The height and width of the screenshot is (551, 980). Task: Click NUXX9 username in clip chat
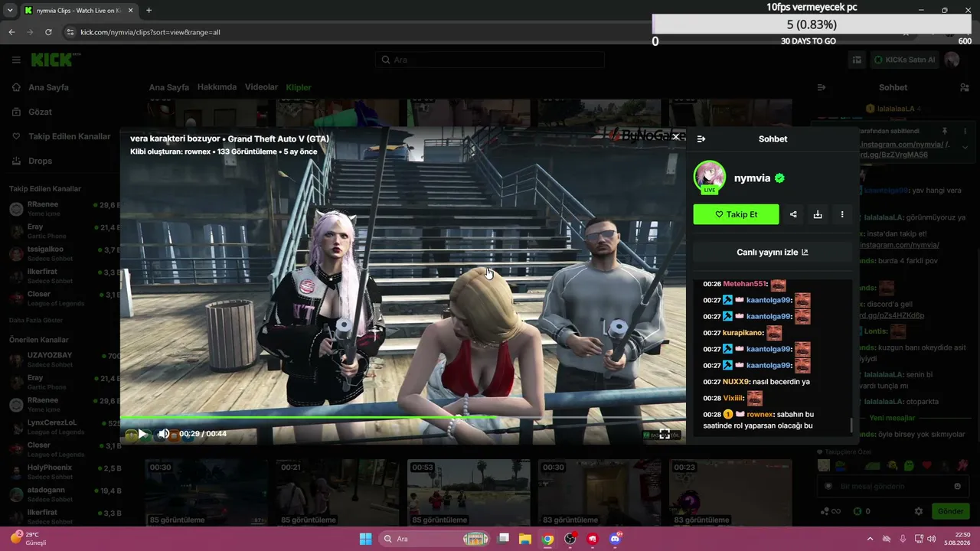[x=735, y=382]
